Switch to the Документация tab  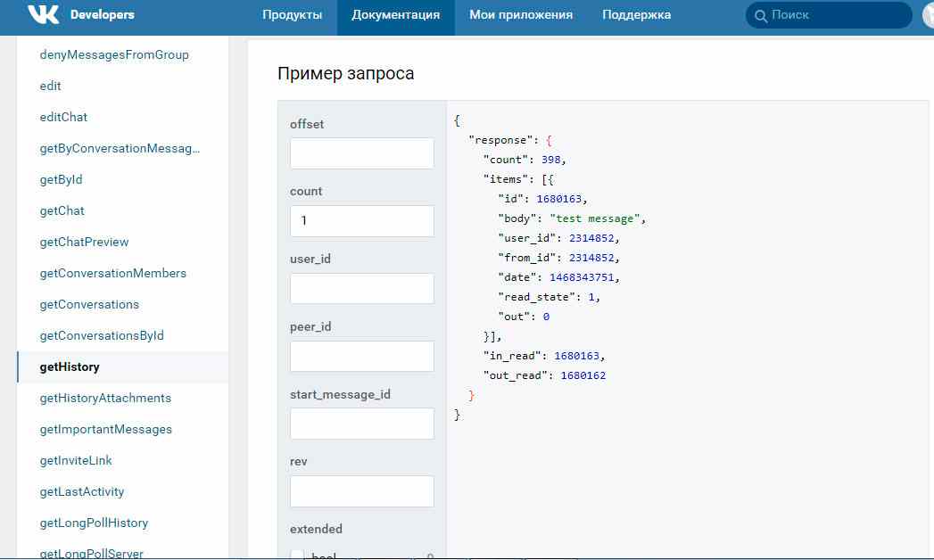(395, 15)
